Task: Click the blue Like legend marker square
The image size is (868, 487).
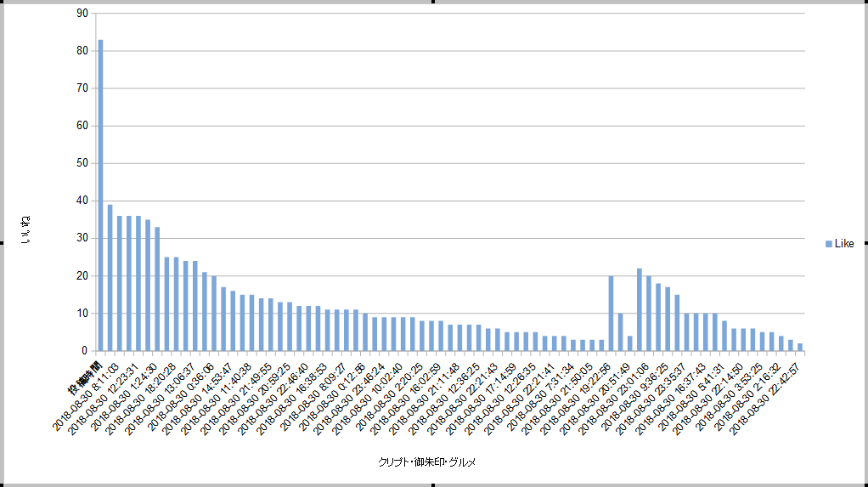Action: 828,244
